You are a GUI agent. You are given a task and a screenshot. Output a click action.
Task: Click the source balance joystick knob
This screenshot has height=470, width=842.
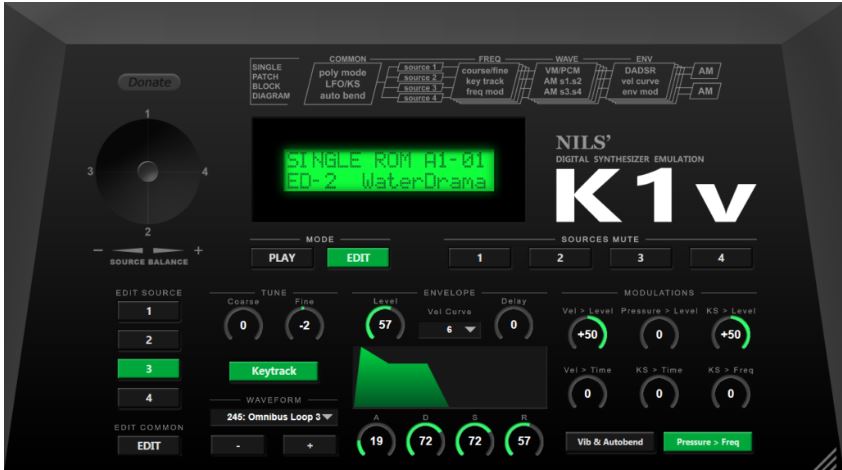coord(148,171)
